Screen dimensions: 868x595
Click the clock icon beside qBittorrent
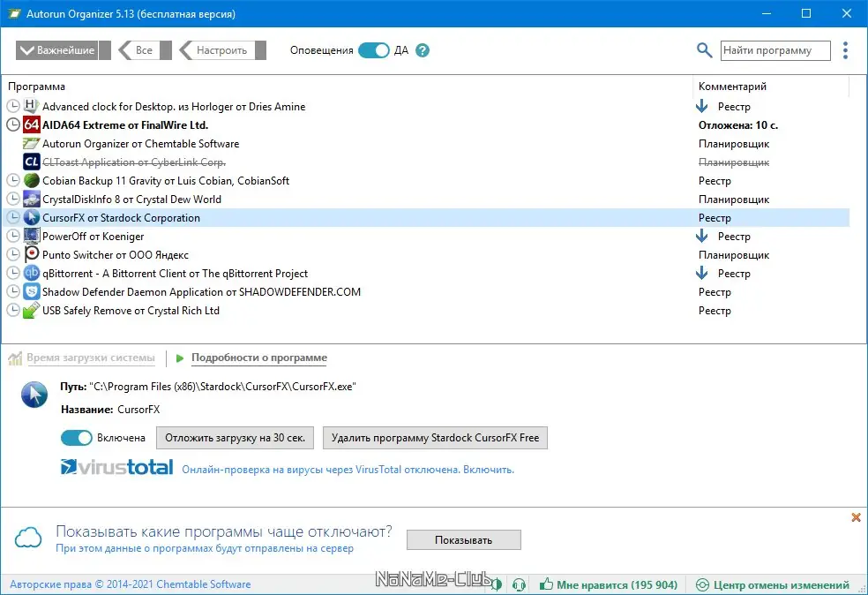point(13,273)
